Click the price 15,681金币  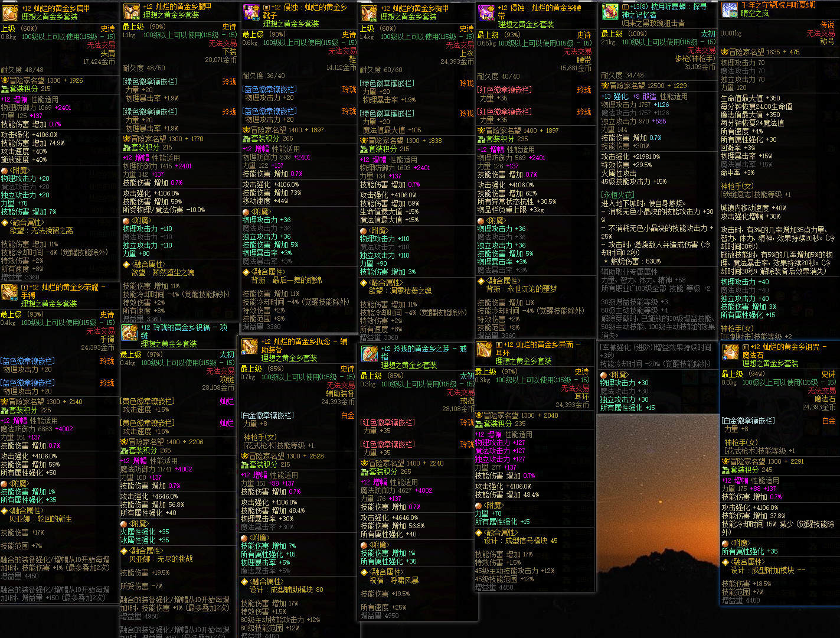tap(576, 69)
